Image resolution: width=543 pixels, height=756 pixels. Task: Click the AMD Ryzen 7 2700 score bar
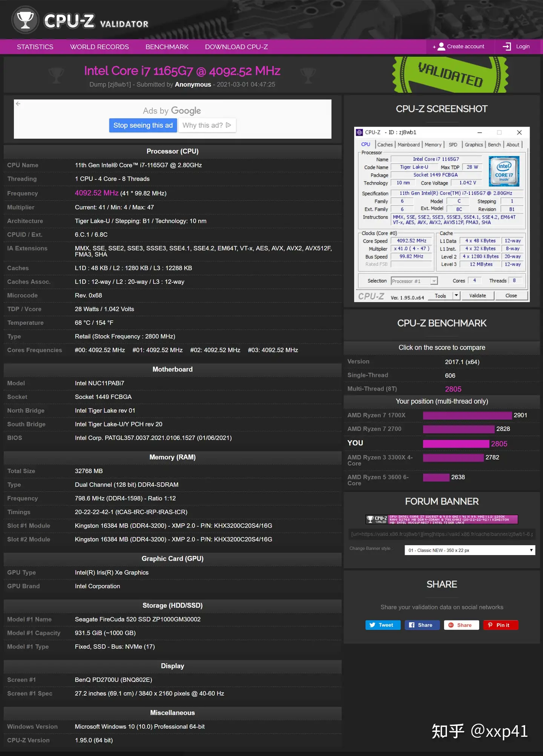(x=459, y=429)
